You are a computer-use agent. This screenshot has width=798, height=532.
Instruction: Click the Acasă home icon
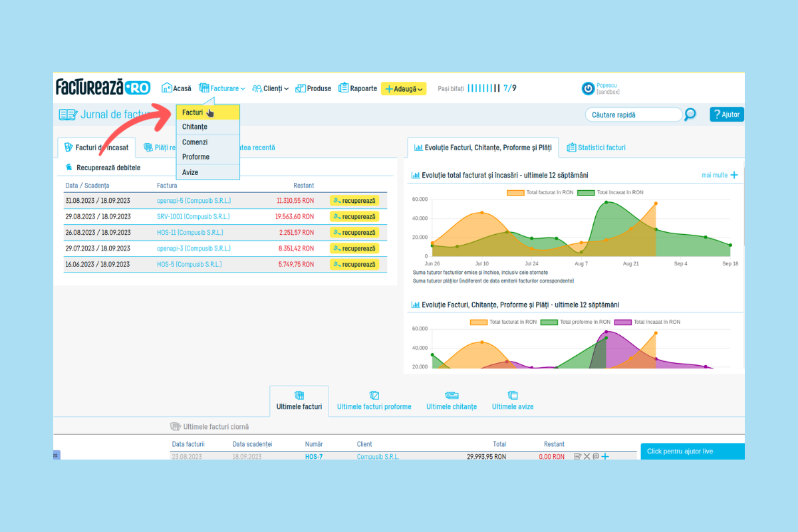pyautogui.click(x=167, y=88)
